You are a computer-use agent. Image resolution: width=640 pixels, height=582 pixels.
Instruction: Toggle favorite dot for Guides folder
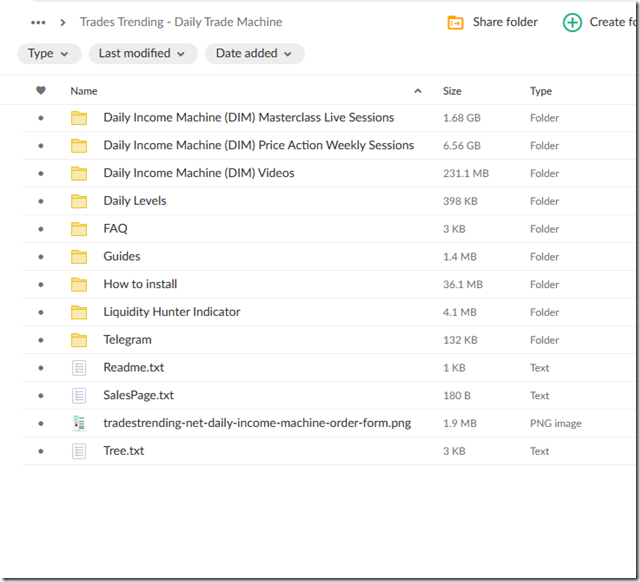point(41,257)
